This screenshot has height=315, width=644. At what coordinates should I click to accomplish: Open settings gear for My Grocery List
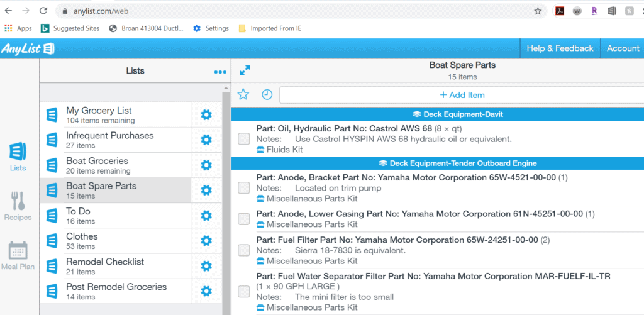point(206,115)
